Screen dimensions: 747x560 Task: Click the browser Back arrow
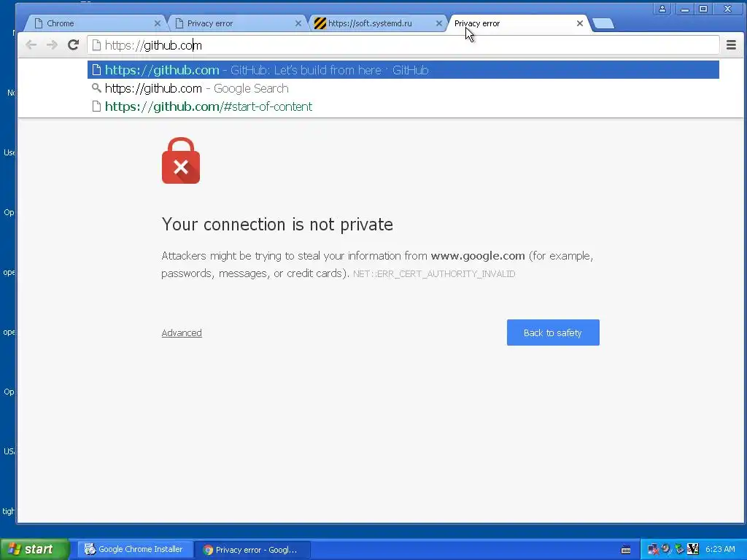31,44
